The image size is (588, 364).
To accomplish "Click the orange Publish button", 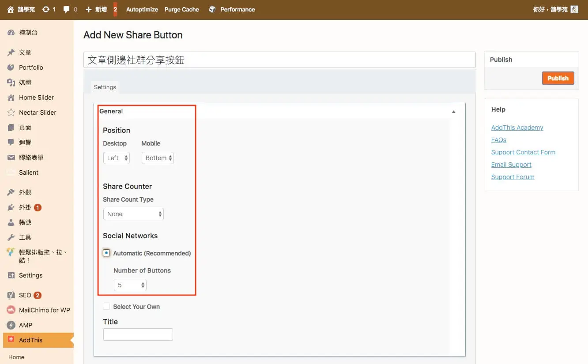I will point(558,78).
